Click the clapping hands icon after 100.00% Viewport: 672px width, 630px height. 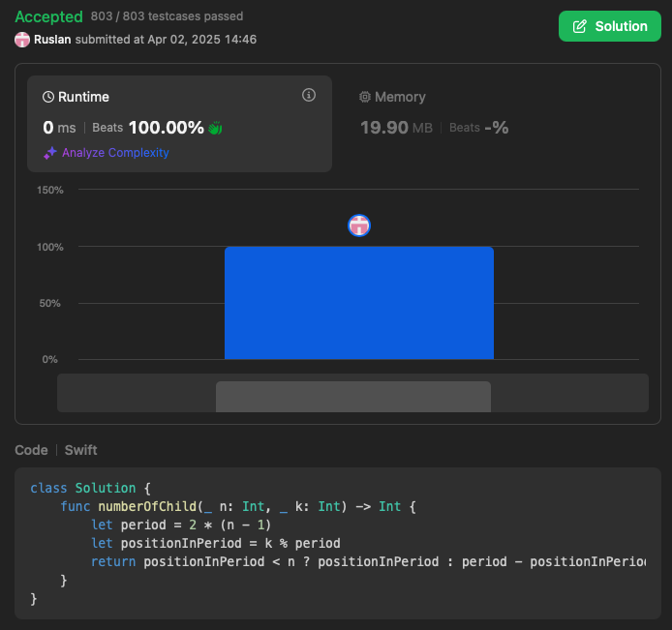click(216, 128)
